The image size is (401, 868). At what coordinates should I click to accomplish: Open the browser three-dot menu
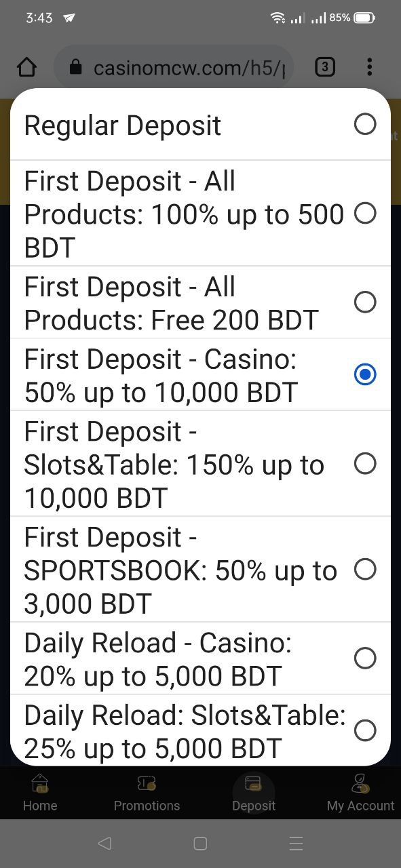[x=369, y=67]
